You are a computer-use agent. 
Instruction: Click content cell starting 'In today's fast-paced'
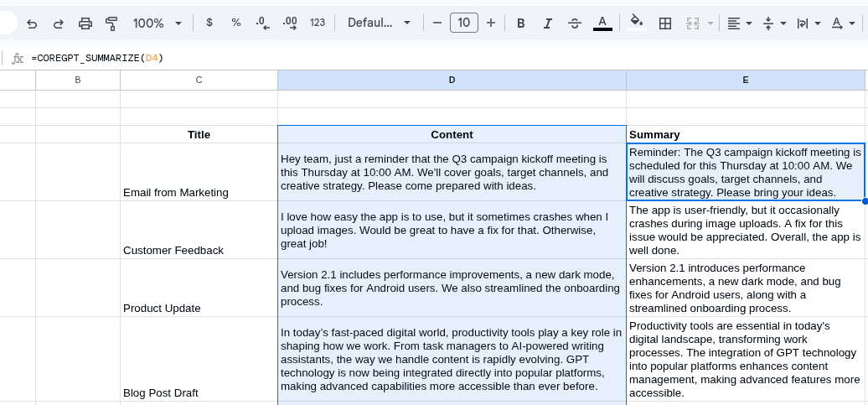pyautogui.click(x=452, y=359)
